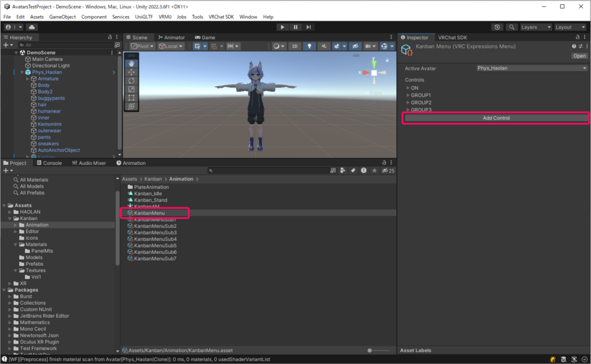Click Search by Type icon in Project
The width and height of the screenshot is (591, 364).
342,170
